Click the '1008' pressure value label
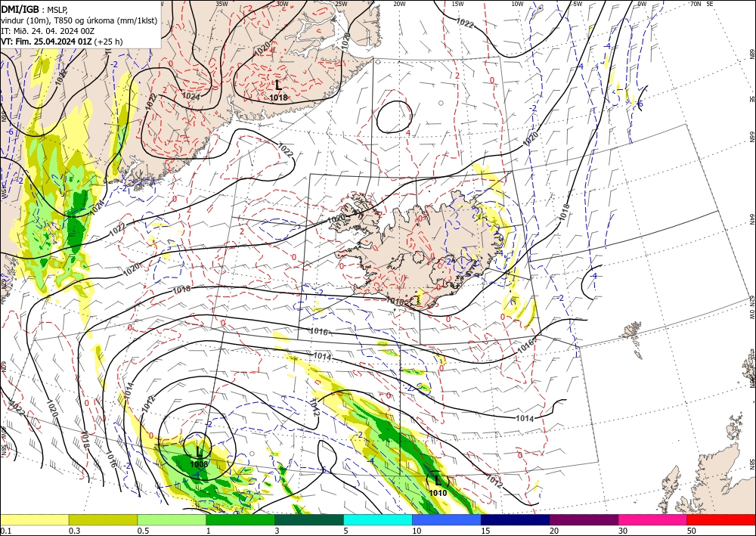The height and width of the screenshot is (536, 756). (199, 464)
